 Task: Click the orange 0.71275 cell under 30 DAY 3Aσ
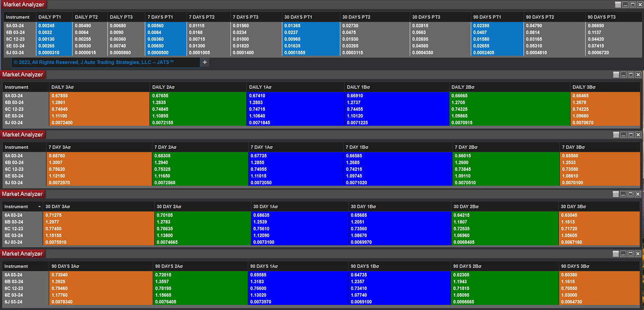coord(99,215)
